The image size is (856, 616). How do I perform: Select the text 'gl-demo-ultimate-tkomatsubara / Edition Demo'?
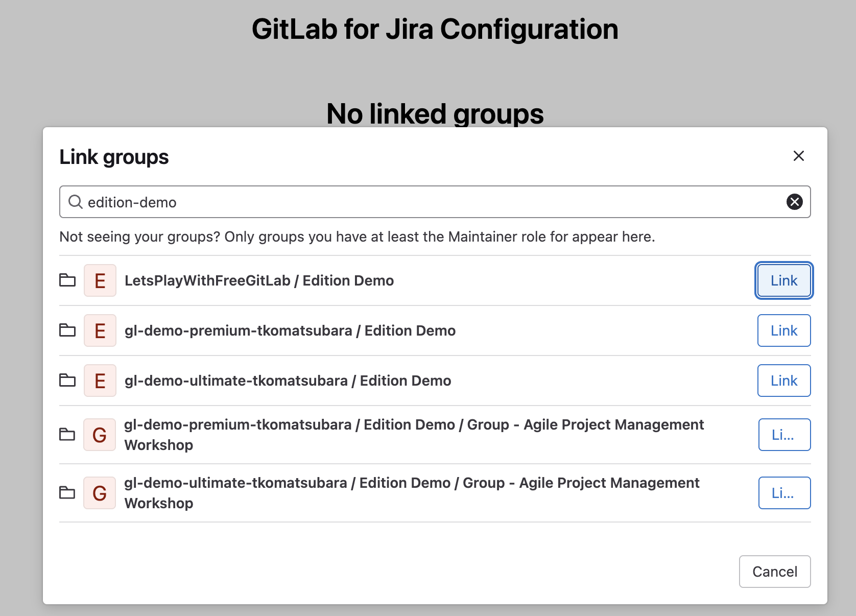click(288, 381)
